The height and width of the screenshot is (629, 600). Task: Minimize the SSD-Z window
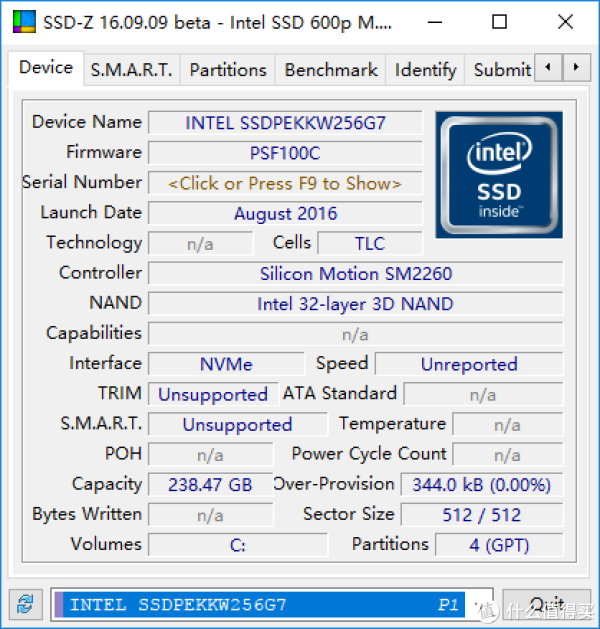434,22
